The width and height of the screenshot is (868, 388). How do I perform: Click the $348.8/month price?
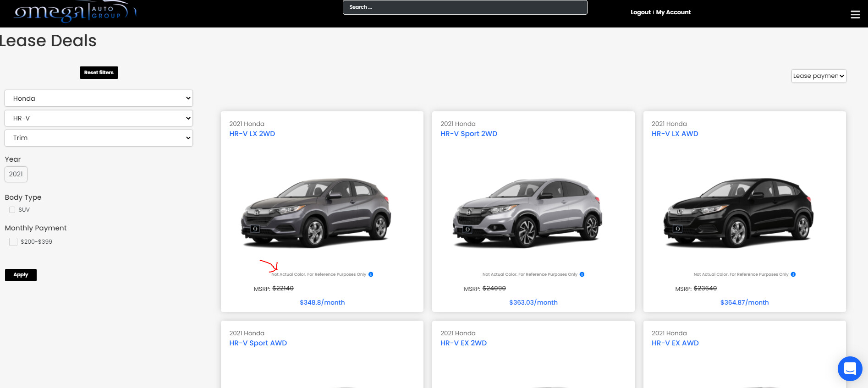322,302
